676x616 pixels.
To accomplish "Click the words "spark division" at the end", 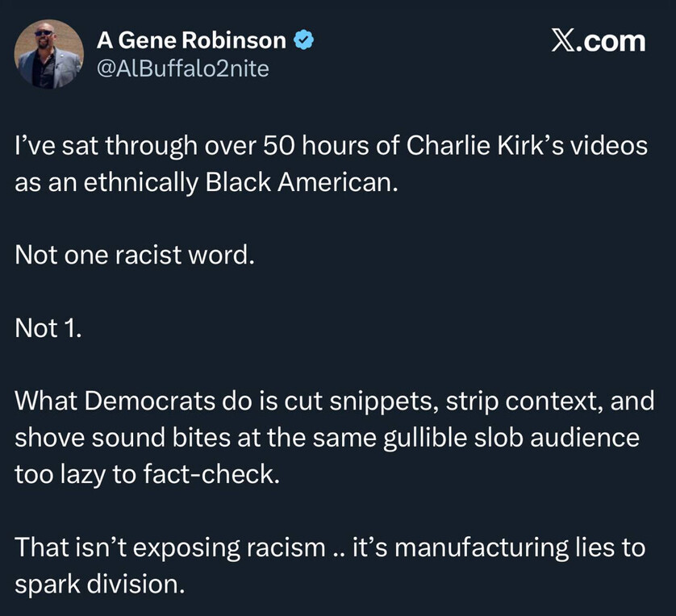I will 100,582.
